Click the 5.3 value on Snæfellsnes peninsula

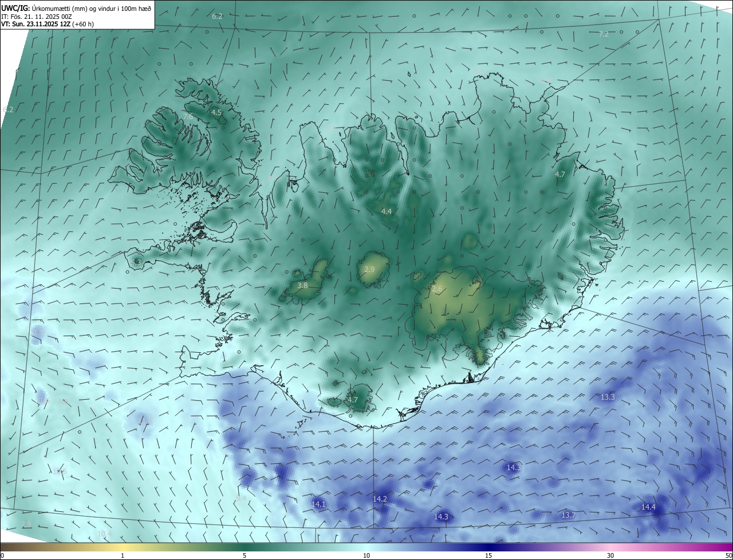coord(136,262)
